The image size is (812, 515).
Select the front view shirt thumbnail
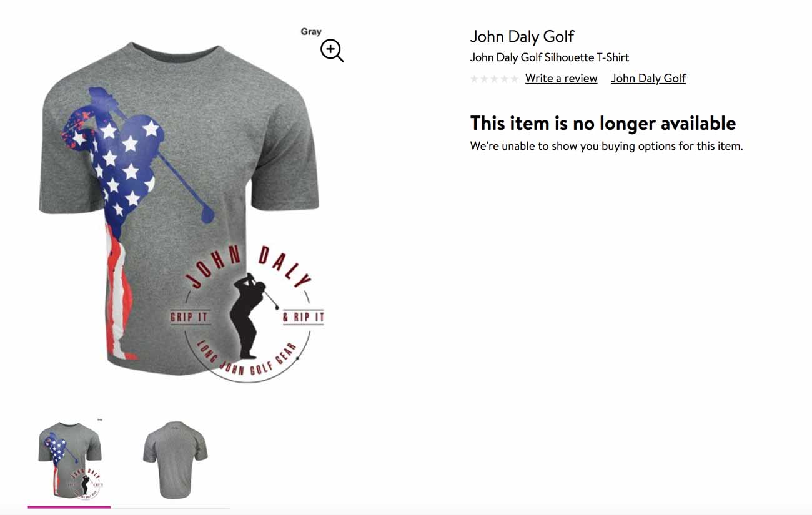(69, 459)
